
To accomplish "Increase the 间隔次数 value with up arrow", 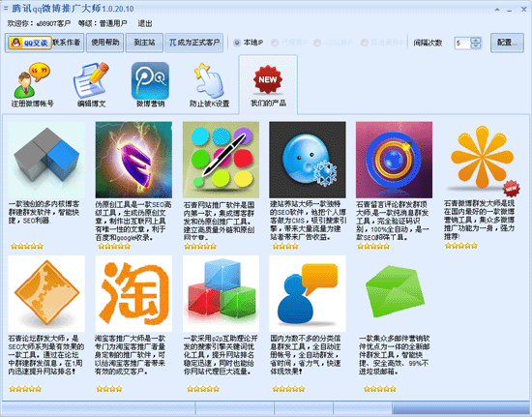I will 476,40.
